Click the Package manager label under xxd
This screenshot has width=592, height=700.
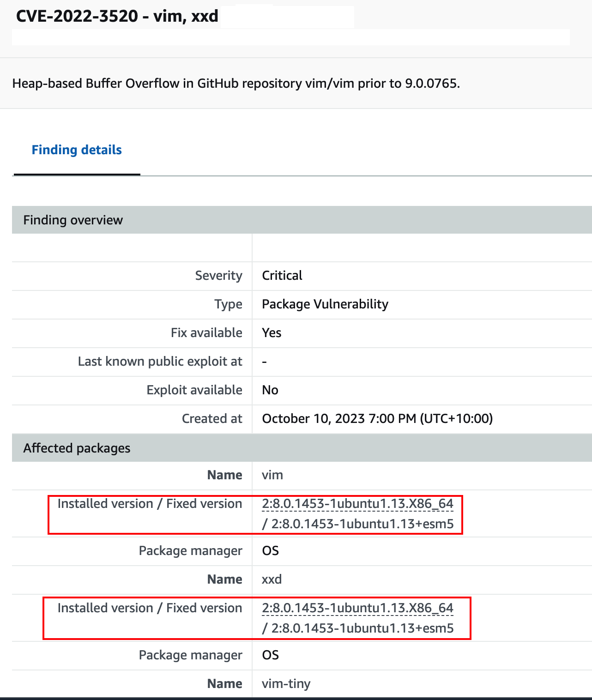tap(190, 655)
